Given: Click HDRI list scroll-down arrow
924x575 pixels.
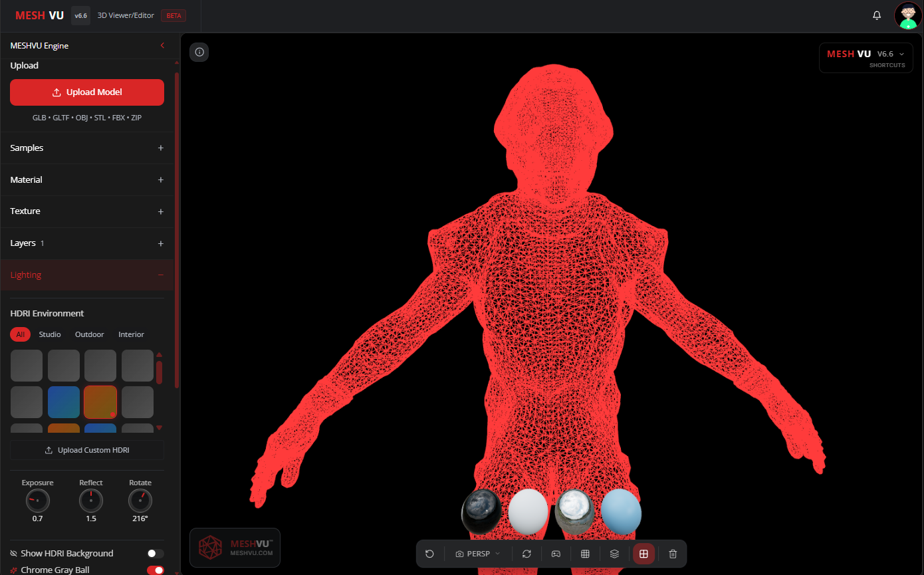Looking at the screenshot, I should click(159, 427).
